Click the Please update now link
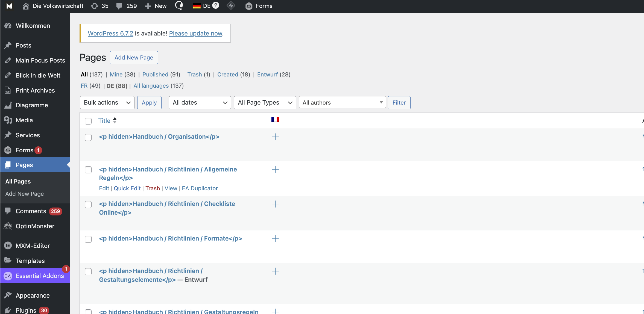Viewport: 644px width, 314px height. pyautogui.click(x=195, y=33)
